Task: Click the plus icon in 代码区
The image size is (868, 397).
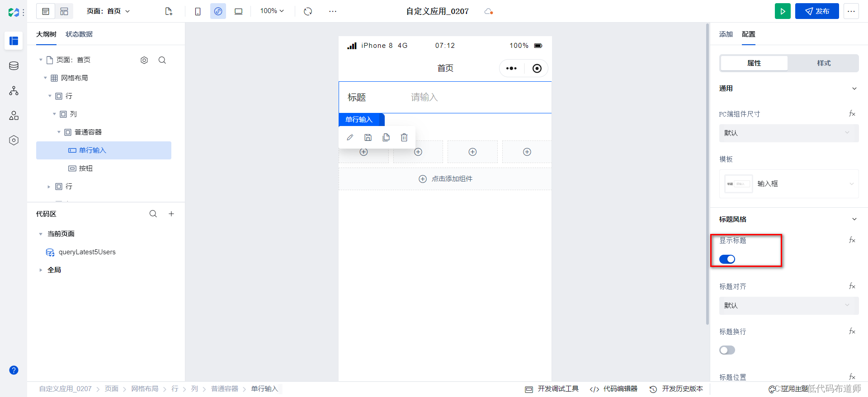Action: coord(171,214)
